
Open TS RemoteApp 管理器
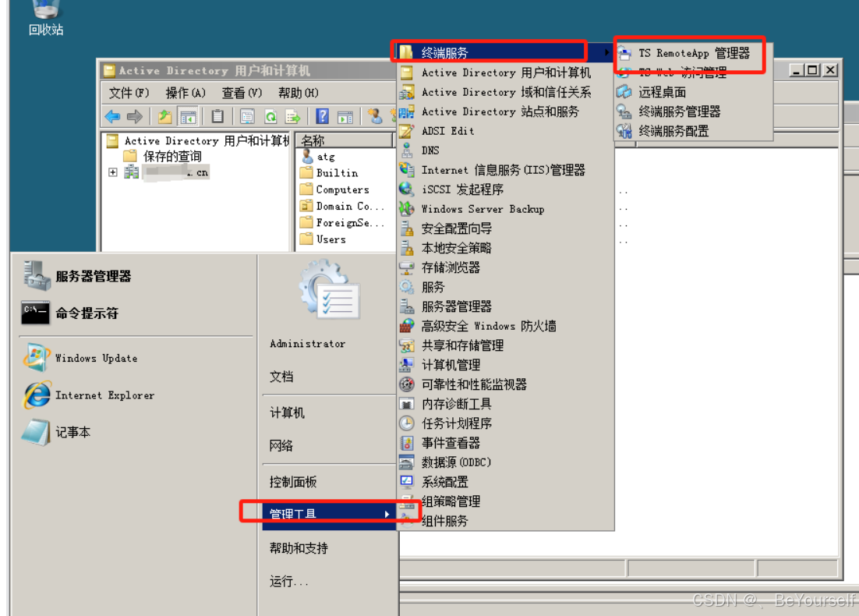pos(694,53)
